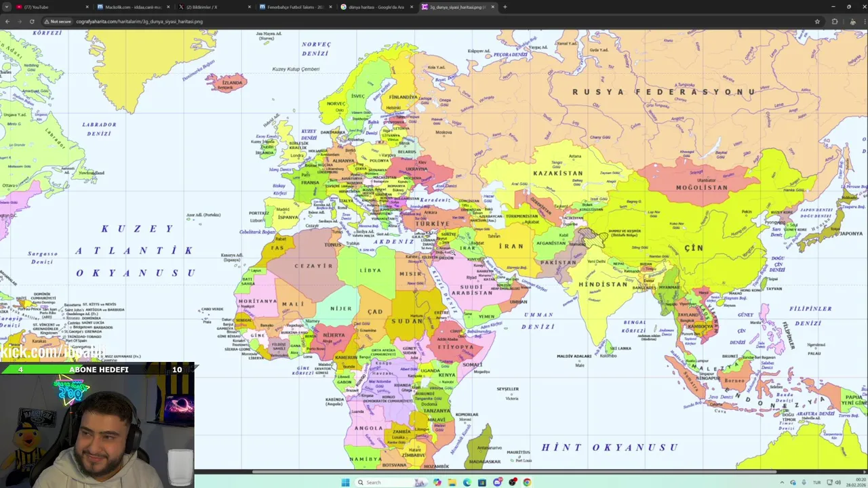Screen dimensions: 868x488
Task: Click the SUUDİ ARABİSTAN label
Action: pyautogui.click(x=471, y=289)
